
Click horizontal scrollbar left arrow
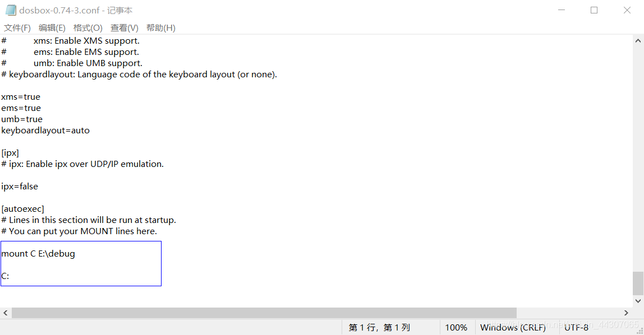[6, 313]
